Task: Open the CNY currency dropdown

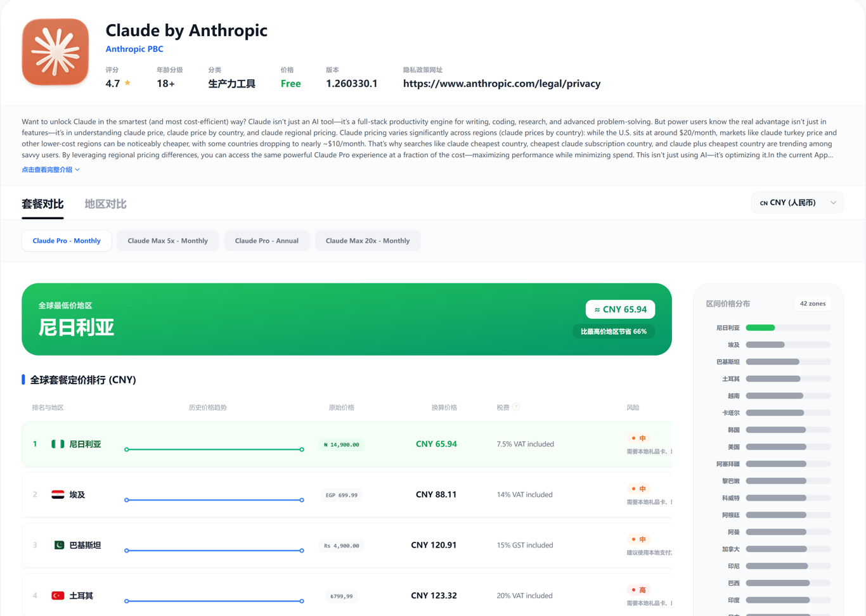Action: point(798,203)
